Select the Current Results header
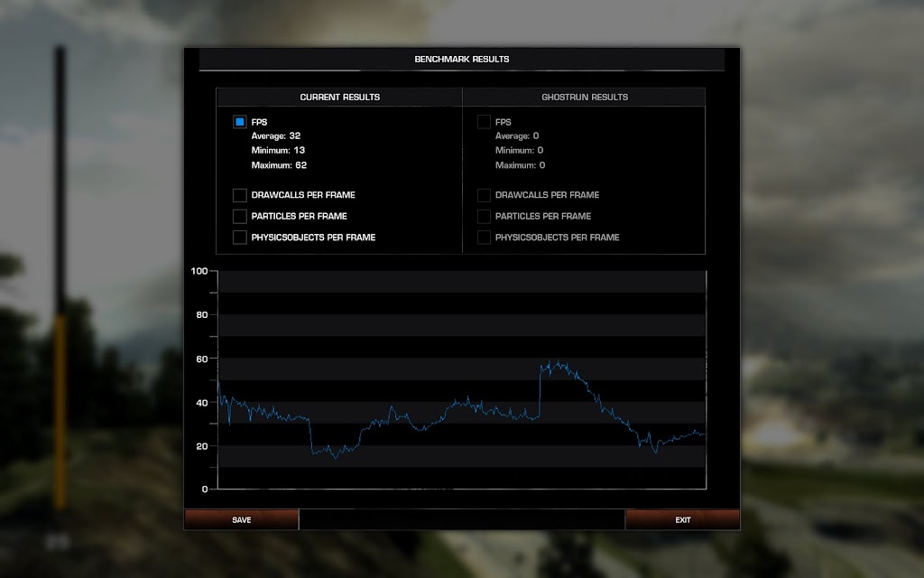Viewport: 924px width, 578px height. (x=339, y=97)
